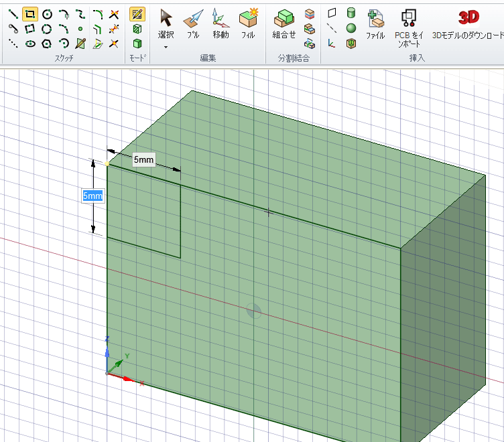
Task: Click the Trim Away tool
Action: 114,29
